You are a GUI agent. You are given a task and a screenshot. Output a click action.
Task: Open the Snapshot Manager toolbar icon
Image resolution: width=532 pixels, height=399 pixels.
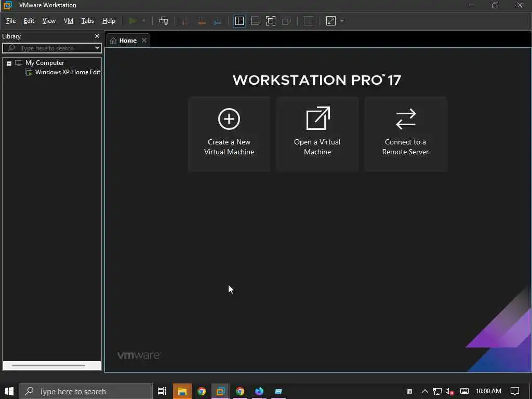tap(218, 21)
